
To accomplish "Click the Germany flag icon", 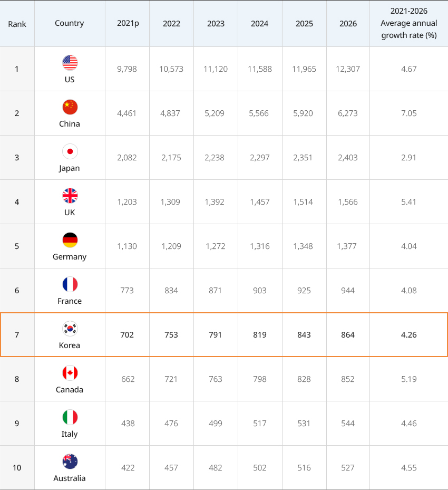I will (x=70, y=240).
